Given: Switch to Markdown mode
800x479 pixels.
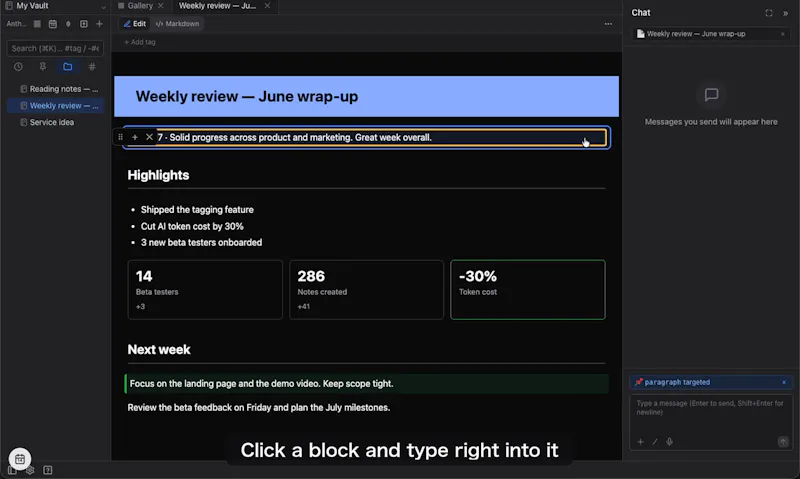Looking at the screenshot, I should (x=177, y=23).
